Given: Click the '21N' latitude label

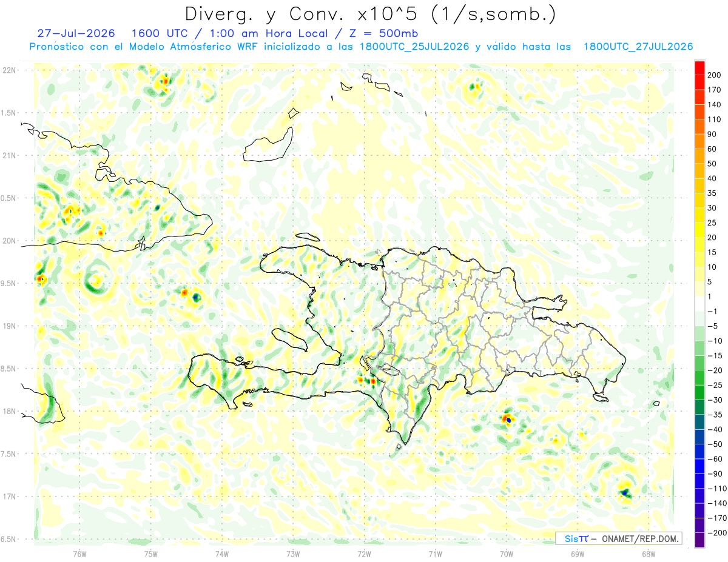Looking at the screenshot, I should (10, 155).
